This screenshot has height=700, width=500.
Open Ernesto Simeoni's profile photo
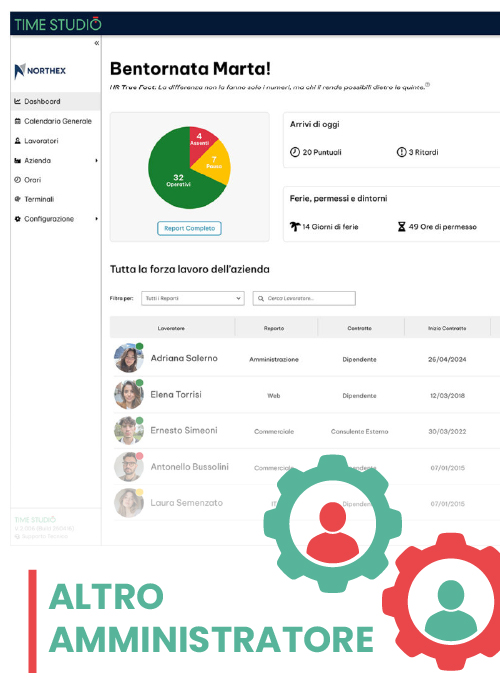129,430
